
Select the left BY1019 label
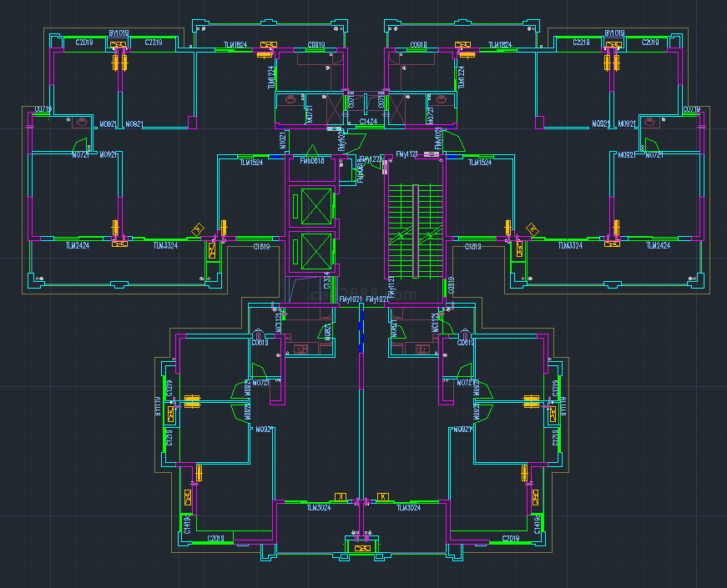pyautogui.click(x=119, y=33)
